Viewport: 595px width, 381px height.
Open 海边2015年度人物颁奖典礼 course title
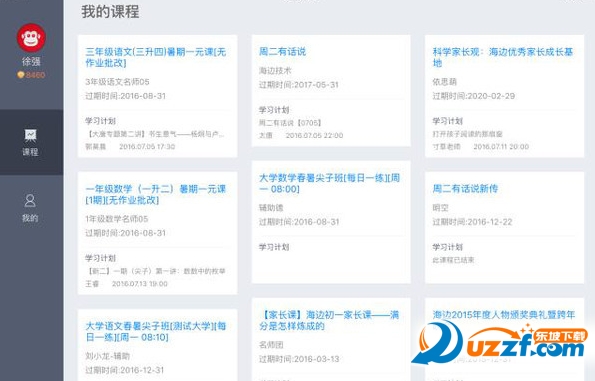[504, 315]
